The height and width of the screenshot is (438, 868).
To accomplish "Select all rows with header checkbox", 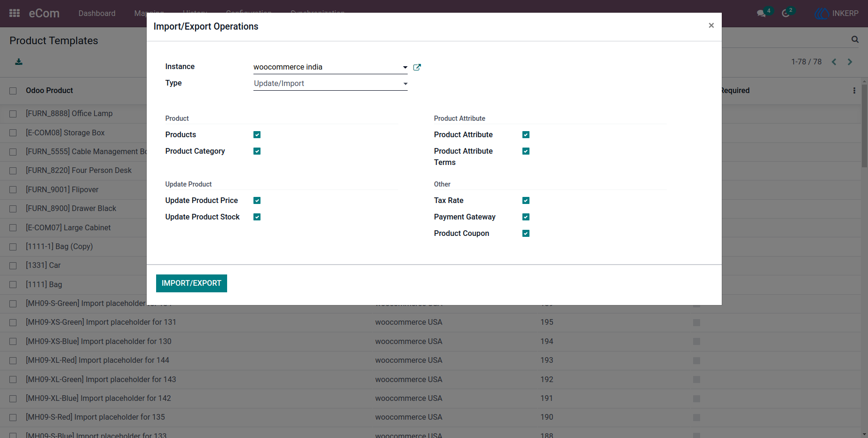I will click(x=13, y=91).
